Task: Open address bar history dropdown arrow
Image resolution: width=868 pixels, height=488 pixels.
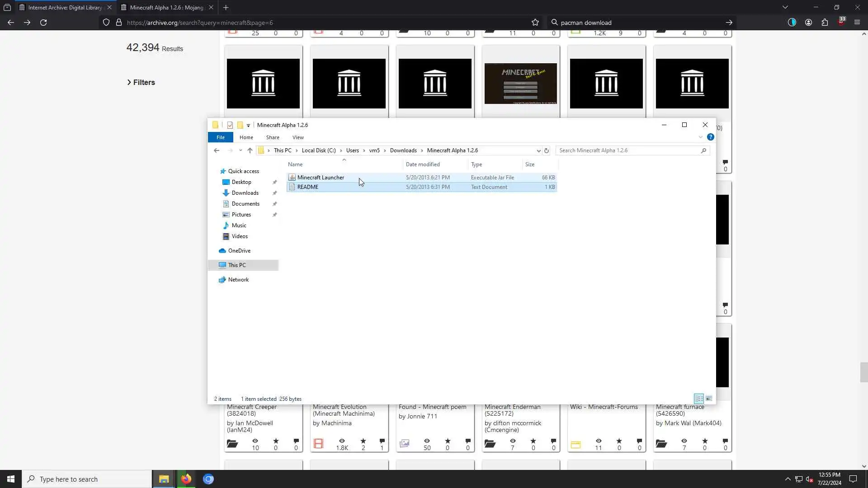Action: tap(538, 150)
